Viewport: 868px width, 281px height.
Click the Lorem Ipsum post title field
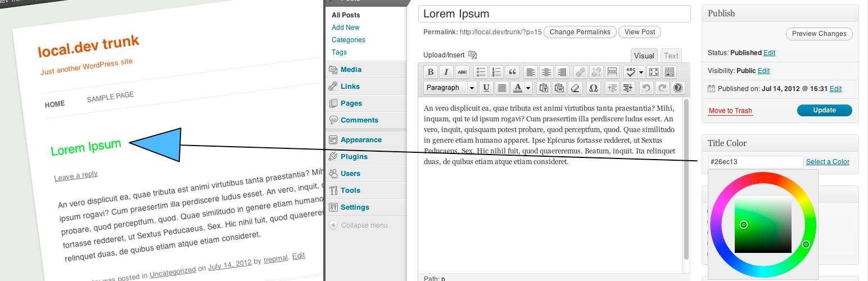pos(554,13)
